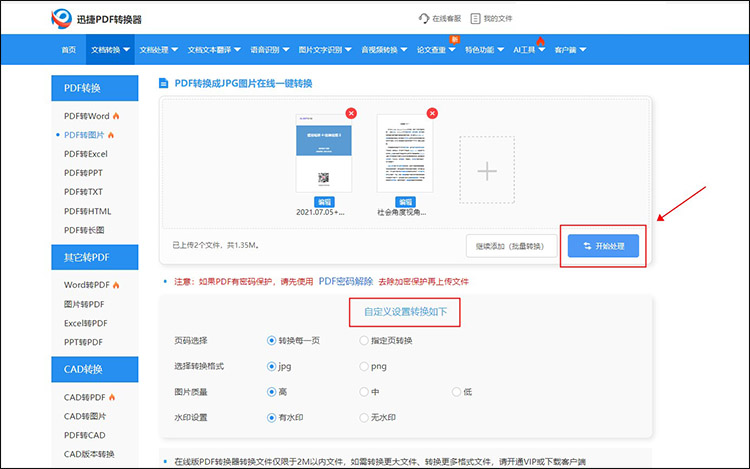Open PDF转TXT in sidebar
This screenshot has height=469, width=750.
[83, 192]
